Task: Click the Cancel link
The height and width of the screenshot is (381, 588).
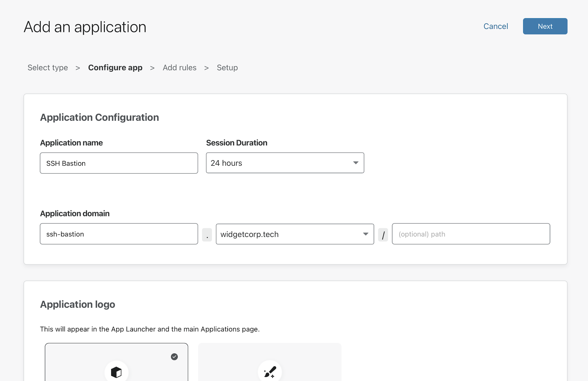Action: coord(496,26)
